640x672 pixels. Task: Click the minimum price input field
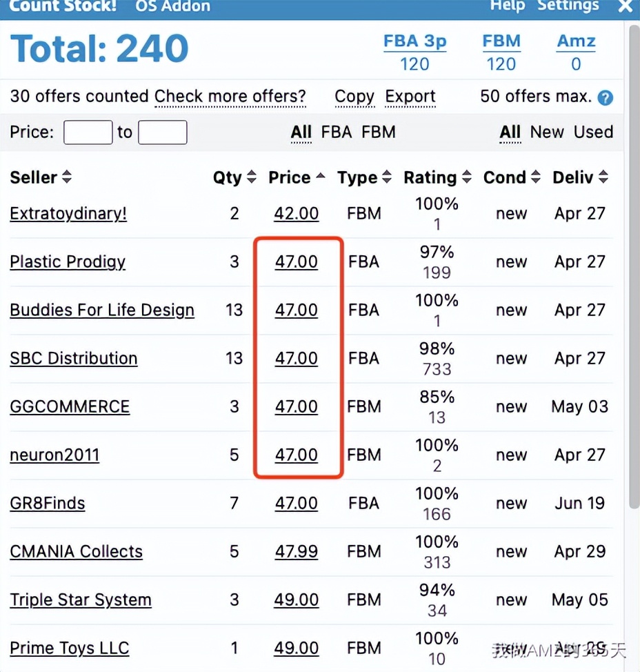pyautogui.click(x=88, y=132)
